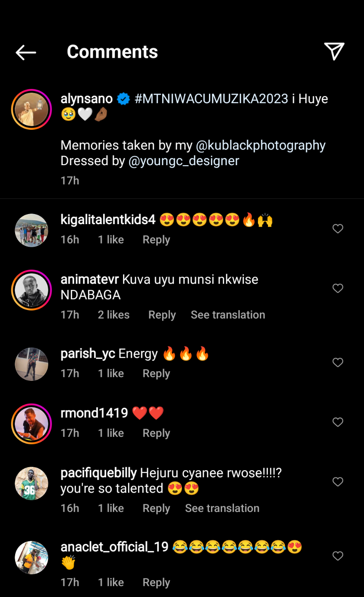View likes on animatevr's comment
364x597 pixels.
(114, 315)
